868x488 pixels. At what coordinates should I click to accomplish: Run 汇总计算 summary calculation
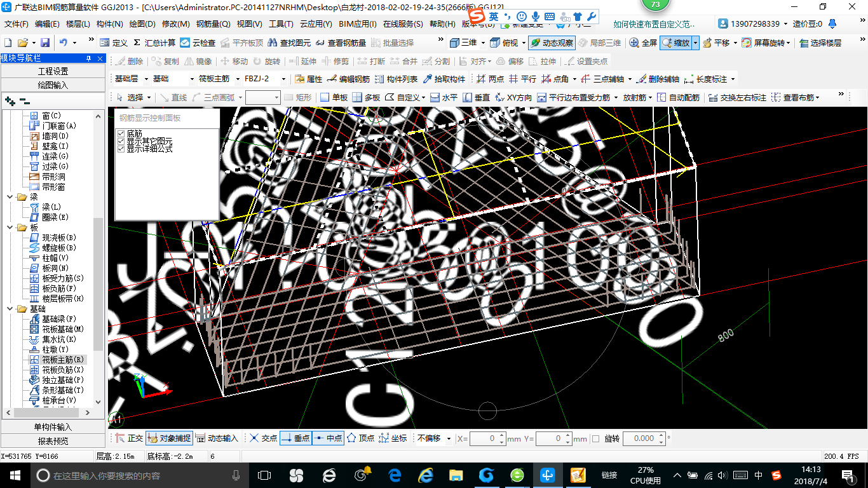click(x=154, y=43)
